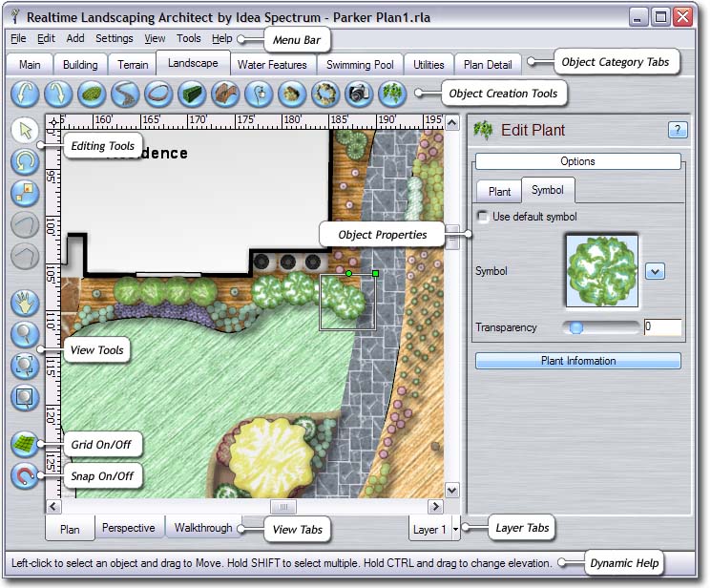Select the green hedge block tool
The width and height of the screenshot is (711, 588).
(x=192, y=94)
